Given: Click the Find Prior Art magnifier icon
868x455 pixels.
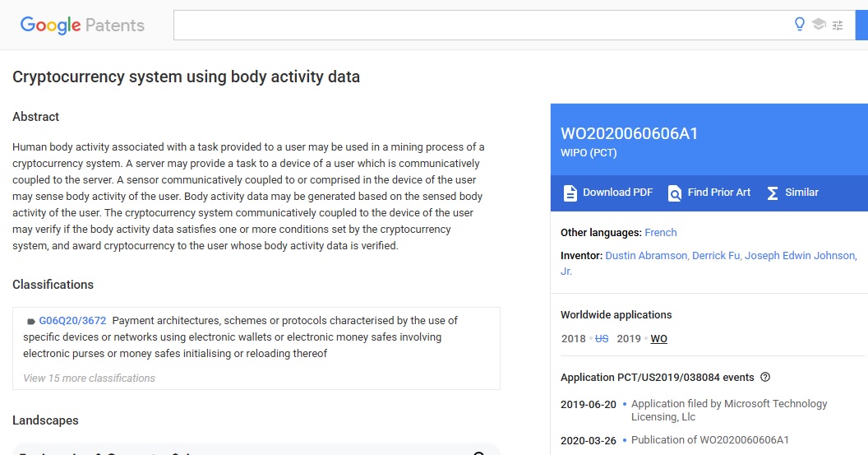Looking at the screenshot, I should pos(675,193).
